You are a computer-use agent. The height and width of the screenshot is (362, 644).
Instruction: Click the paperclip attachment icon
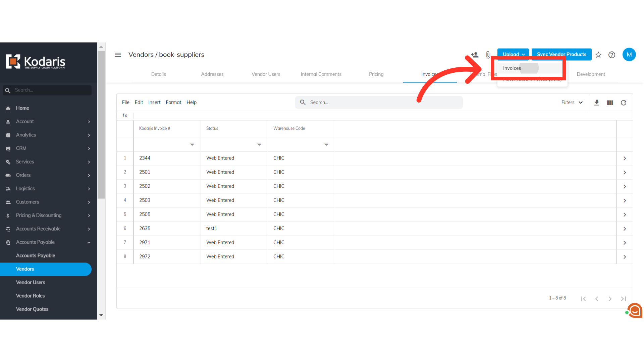tap(488, 55)
